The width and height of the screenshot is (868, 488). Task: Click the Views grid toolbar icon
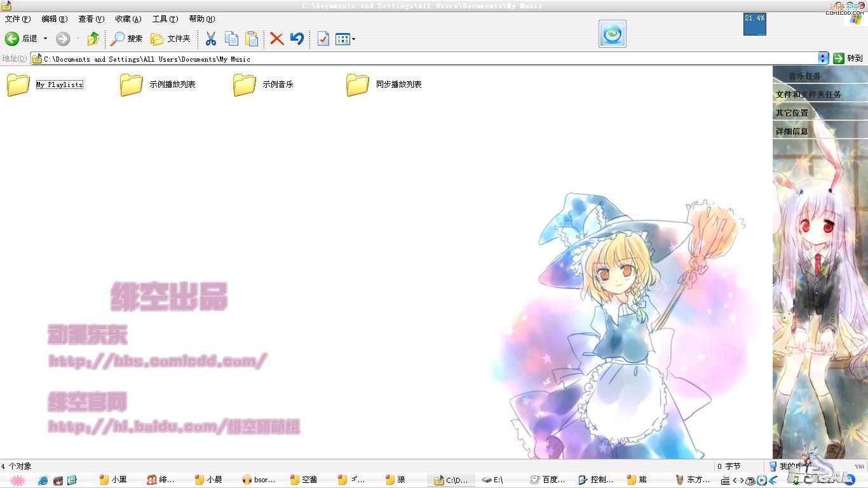click(342, 39)
